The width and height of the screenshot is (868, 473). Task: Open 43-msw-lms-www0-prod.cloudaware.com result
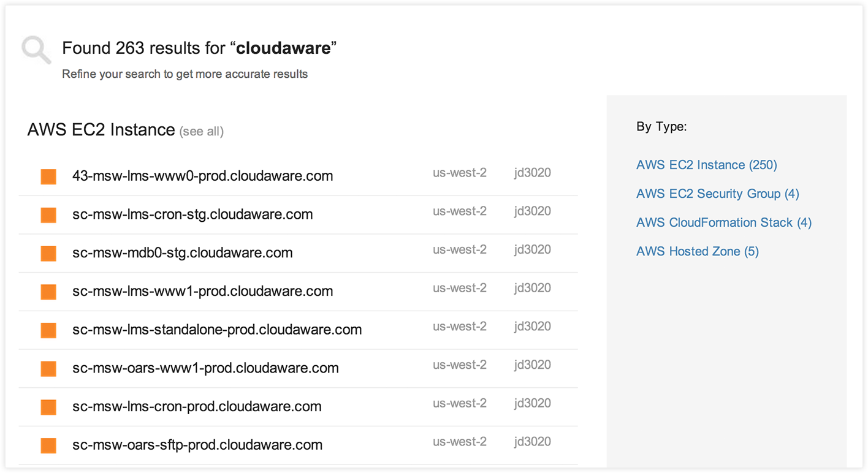[202, 176]
